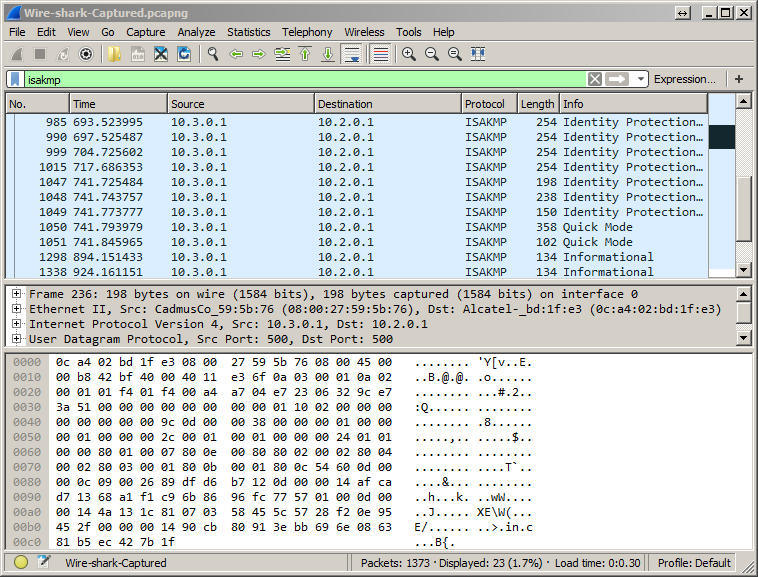Click the Expression... button

pos(684,79)
